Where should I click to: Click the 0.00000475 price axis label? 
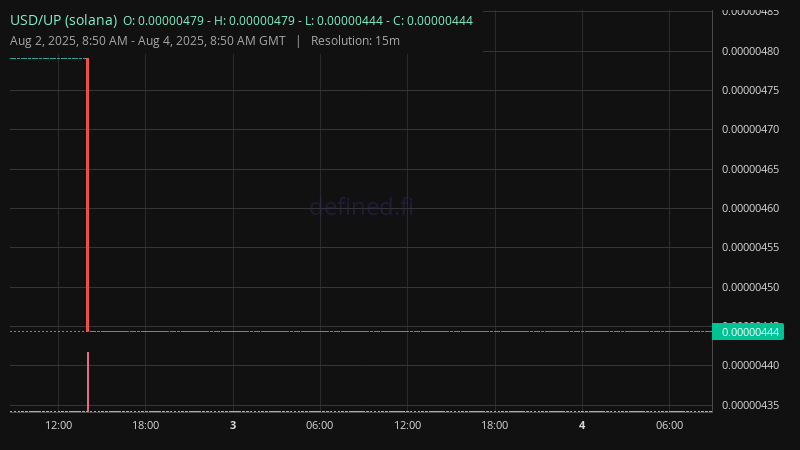pos(751,90)
